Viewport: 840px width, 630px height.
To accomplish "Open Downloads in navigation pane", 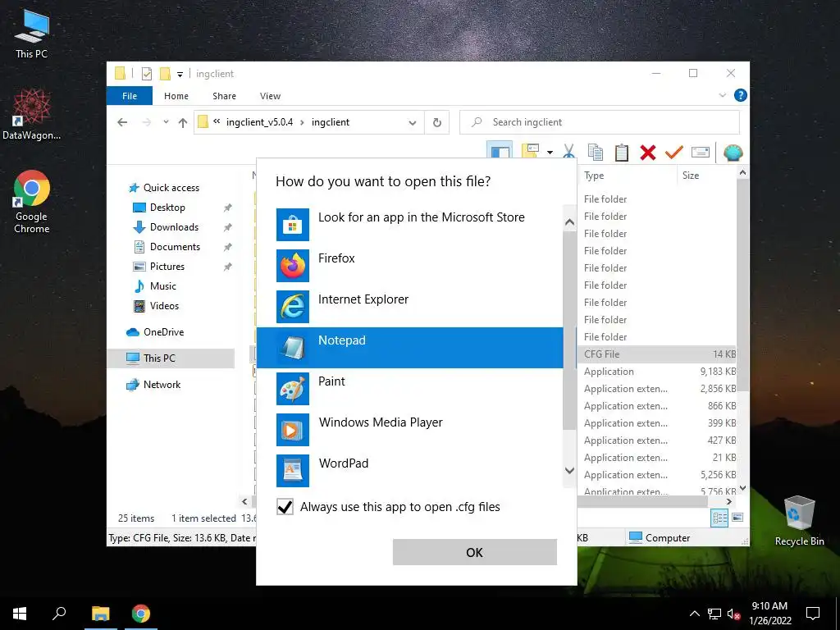I will point(174,227).
